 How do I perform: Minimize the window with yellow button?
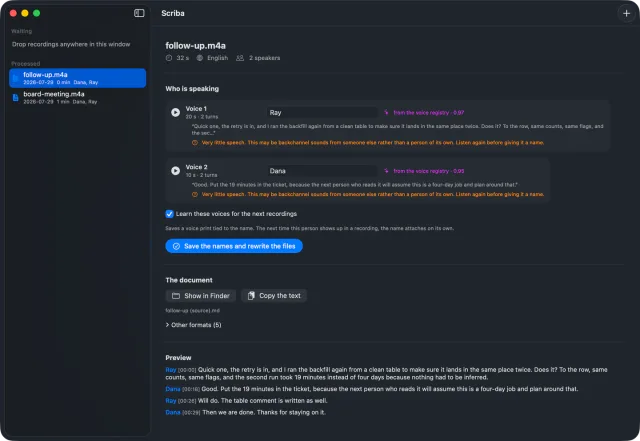click(x=24, y=13)
